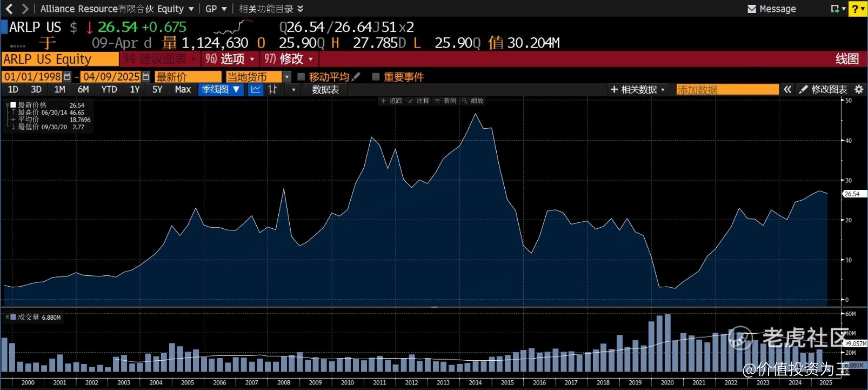Image resolution: width=868 pixels, height=390 pixels.
Task: Click the export window icon
Action: (835, 9)
